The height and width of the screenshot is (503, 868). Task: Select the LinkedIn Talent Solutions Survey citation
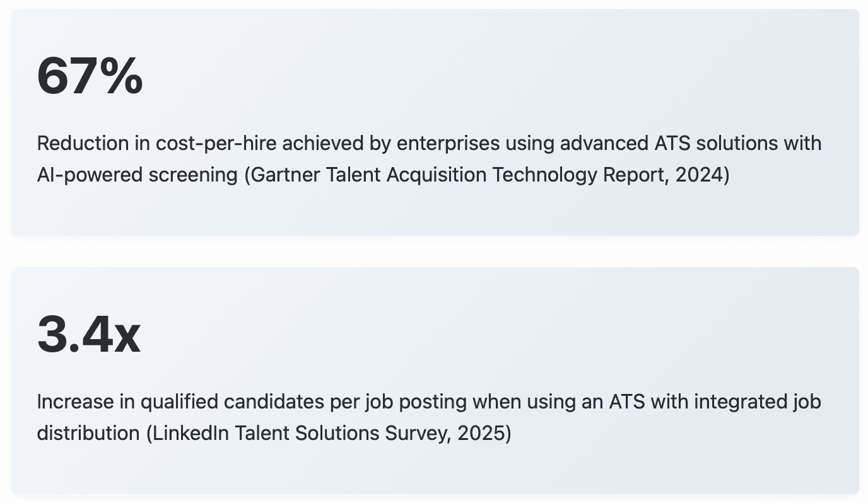click(328, 433)
